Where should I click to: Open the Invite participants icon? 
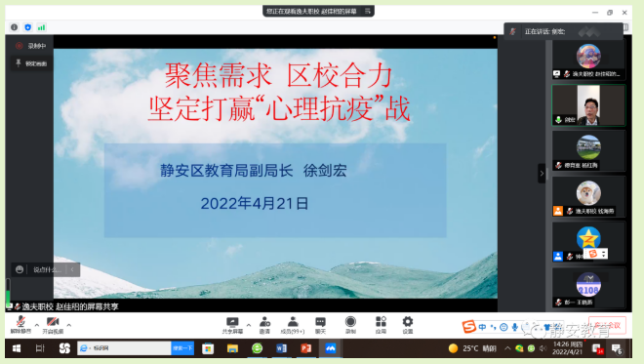[264, 325]
